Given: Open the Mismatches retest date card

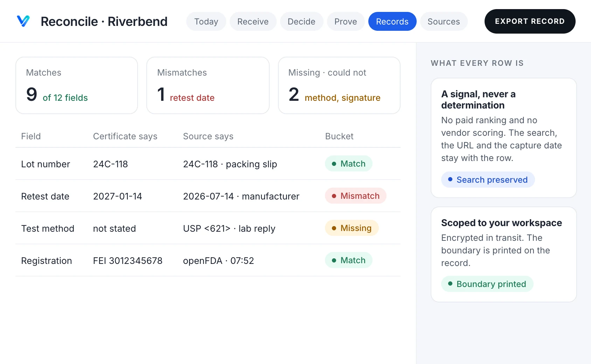Looking at the screenshot, I should [x=208, y=85].
